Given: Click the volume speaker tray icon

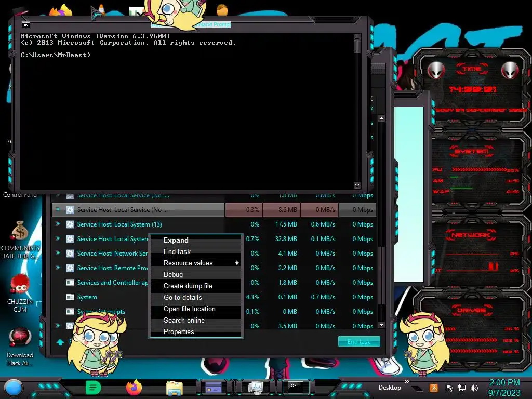Looking at the screenshot, I should click(x=474, y=388).
